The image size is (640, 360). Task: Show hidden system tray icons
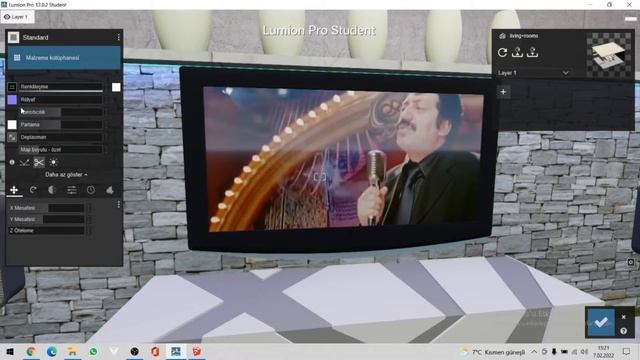534,351
